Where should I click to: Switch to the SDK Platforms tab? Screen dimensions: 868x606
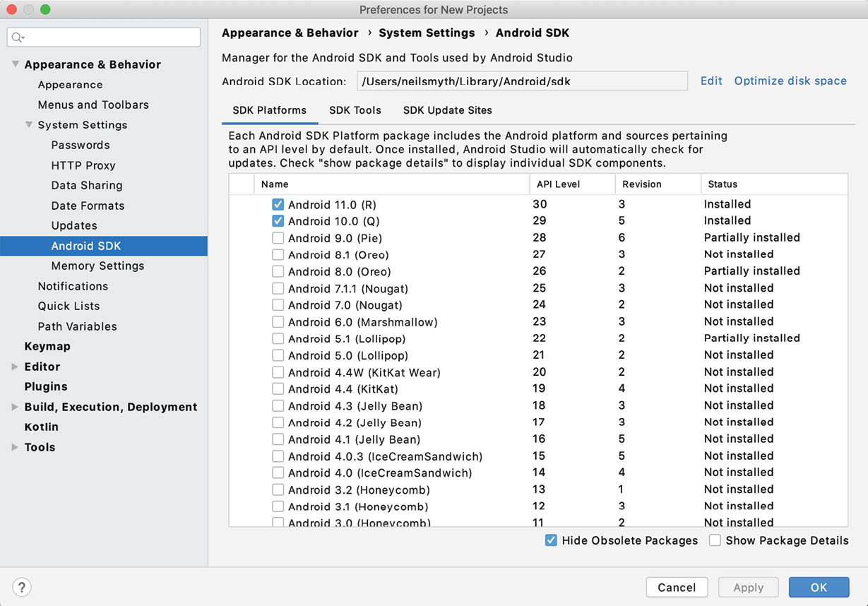tap(270, 110)
